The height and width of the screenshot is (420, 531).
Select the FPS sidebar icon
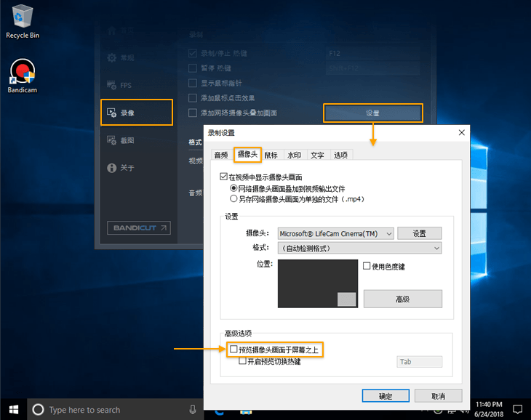point(112,85)
